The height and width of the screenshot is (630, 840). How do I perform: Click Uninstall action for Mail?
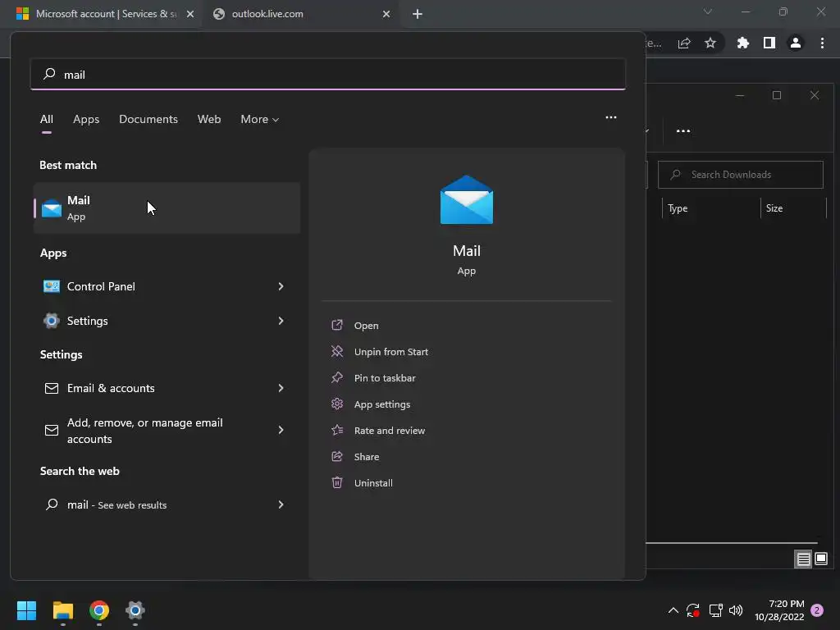373,483
